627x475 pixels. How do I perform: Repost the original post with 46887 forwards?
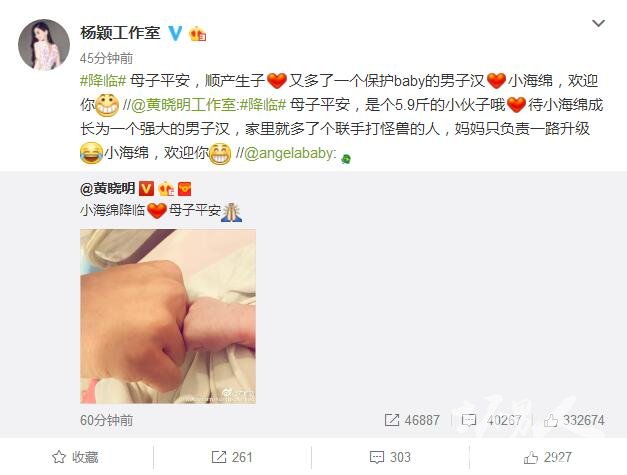(412, 420)
